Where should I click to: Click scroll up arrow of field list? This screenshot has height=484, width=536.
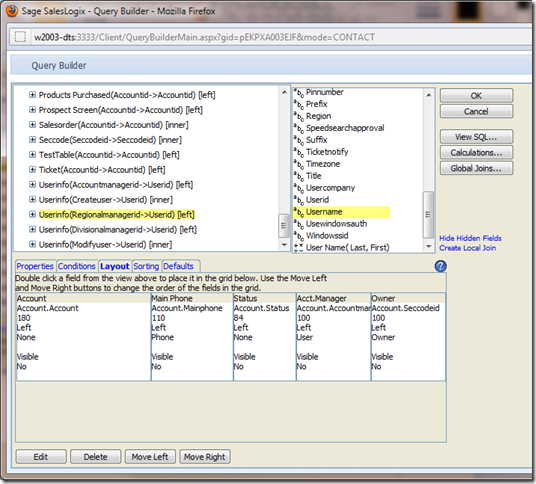pyautogui.click(x=428, y=95)
